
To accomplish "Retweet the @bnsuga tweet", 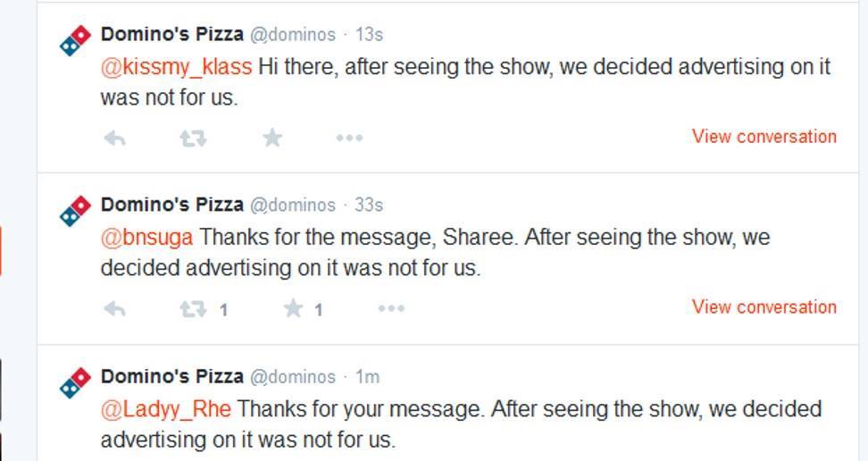I will pos(193,309).
